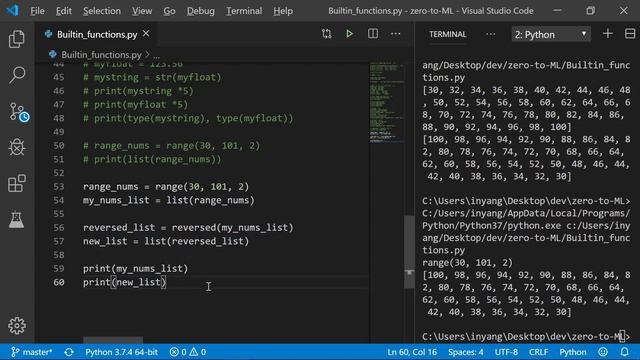Open the Debug view bug icon
The image size is (640, 360).
(17, 147)
